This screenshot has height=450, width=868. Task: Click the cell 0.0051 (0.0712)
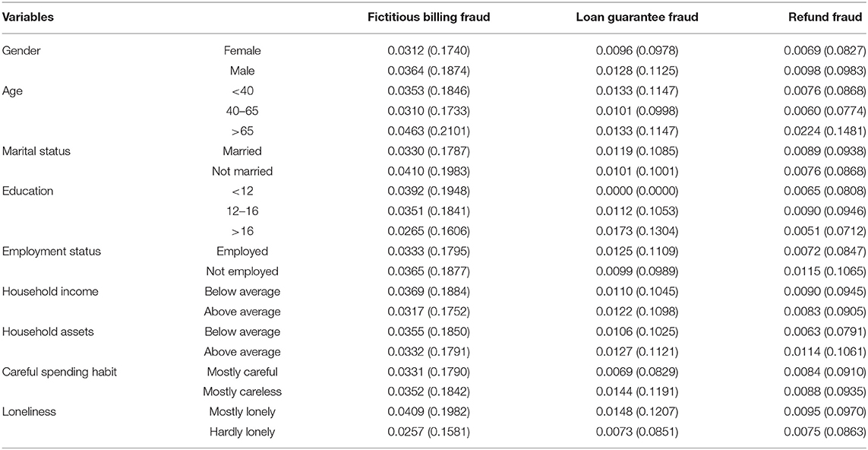point(824,232)
